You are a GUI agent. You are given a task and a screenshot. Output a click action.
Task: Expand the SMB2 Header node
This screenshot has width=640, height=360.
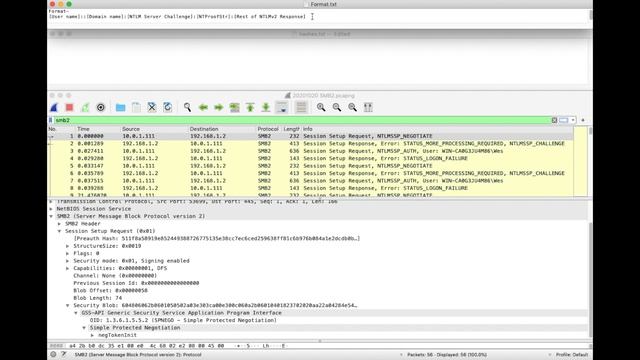[x=59, y=224]
